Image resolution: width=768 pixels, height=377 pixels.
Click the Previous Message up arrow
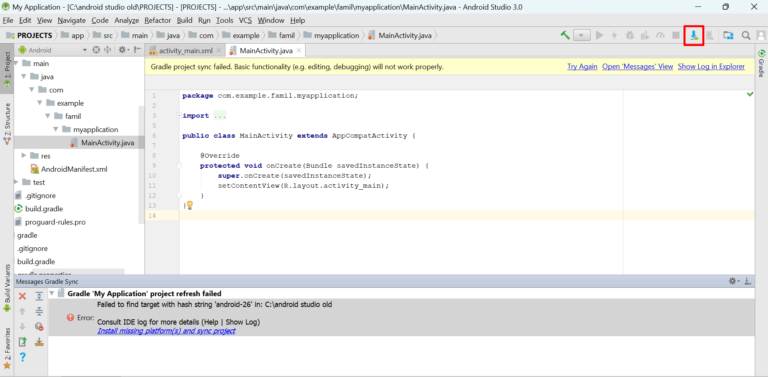(x=22, y=311)
